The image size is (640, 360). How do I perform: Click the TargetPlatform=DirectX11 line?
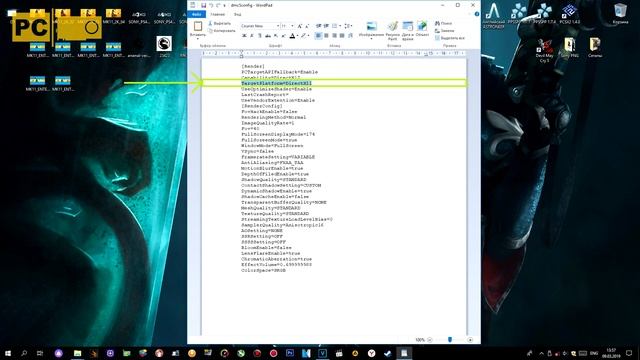[276, 83]
